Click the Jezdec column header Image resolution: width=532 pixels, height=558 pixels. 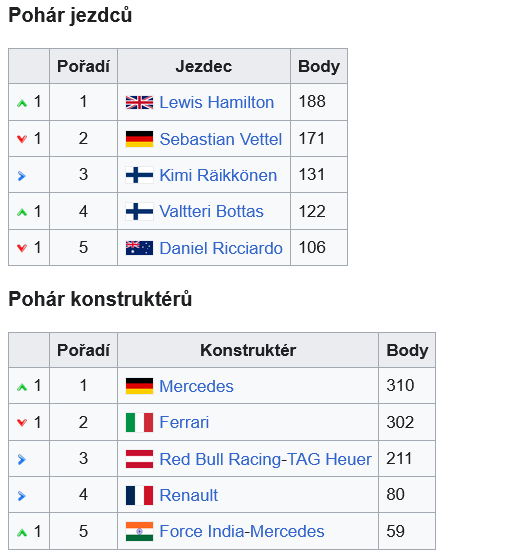[x=204, y=67]
